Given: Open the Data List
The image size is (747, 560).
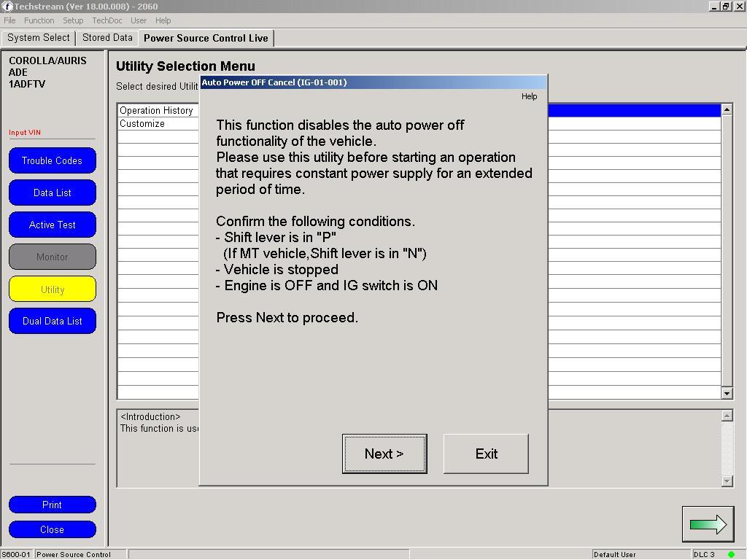Looking at the screenshot, I should [53, 192].
